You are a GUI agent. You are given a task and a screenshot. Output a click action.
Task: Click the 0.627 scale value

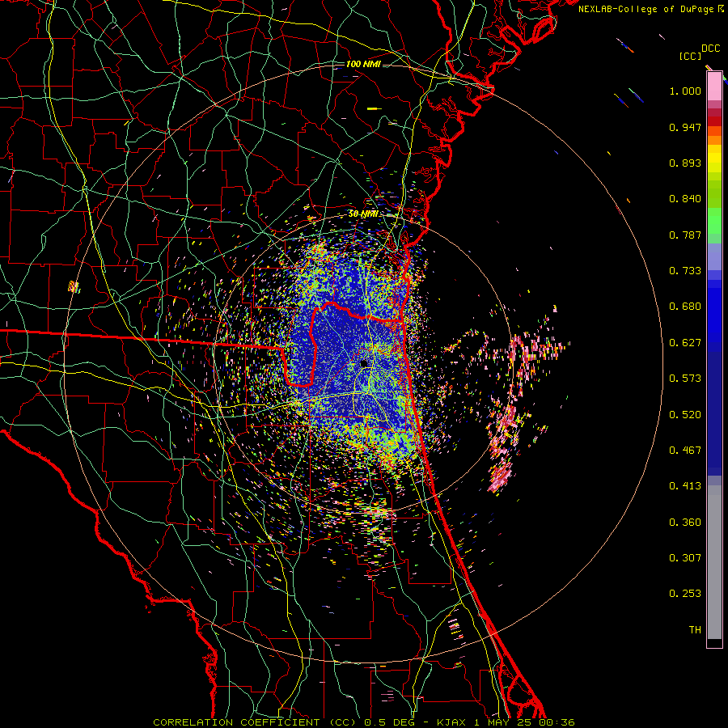pyautogui.click(x=685, y=343)
